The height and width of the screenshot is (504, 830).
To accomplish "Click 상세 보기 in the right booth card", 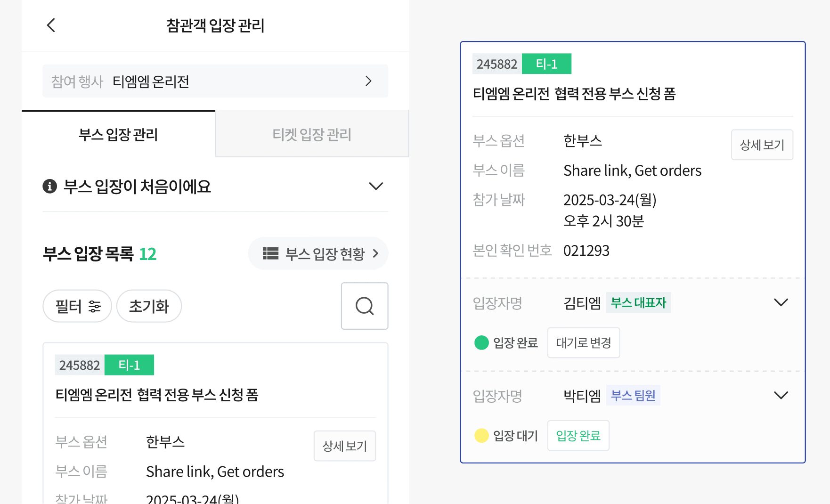I will [762, 145].
